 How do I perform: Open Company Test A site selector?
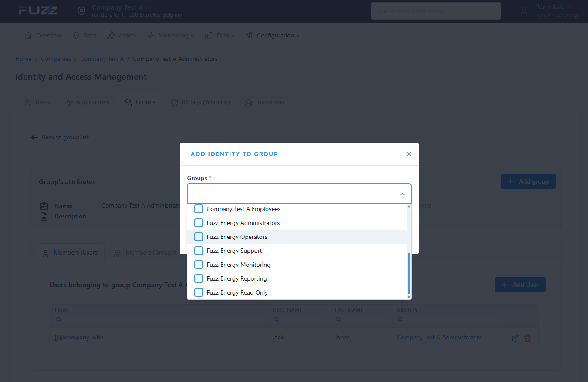pyautogui.click(x=120, y=7)
